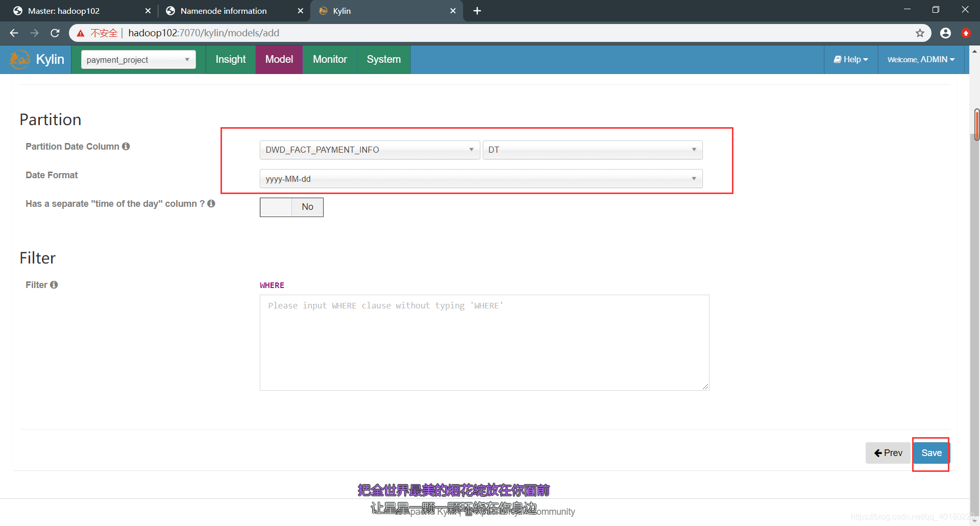Screen dimensions: 980x526
Task: Click the Save button
Action: pos(932,453)
